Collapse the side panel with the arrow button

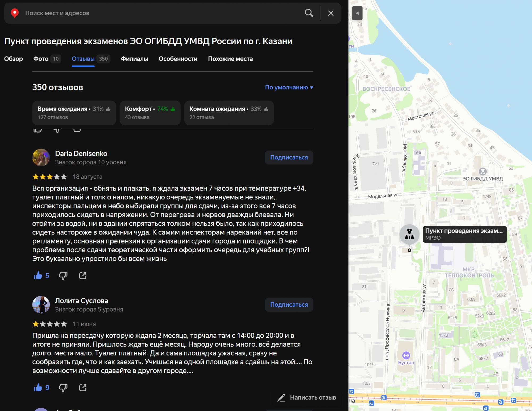(357, 13)
